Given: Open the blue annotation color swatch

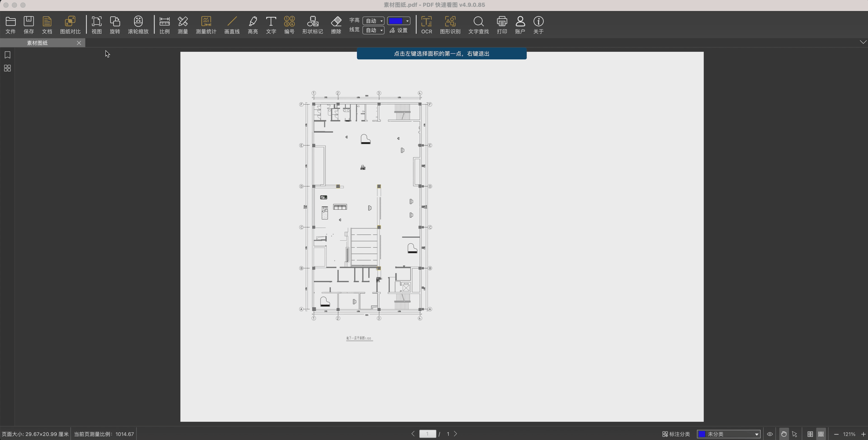Looking at the screenshot, I should pyautogui.click(x=398, y=21).
